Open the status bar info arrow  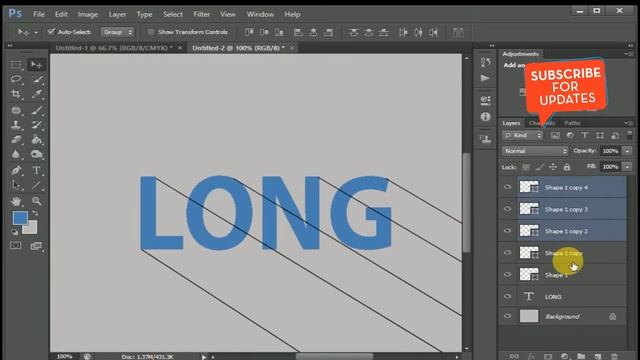[x=203, y=357]
